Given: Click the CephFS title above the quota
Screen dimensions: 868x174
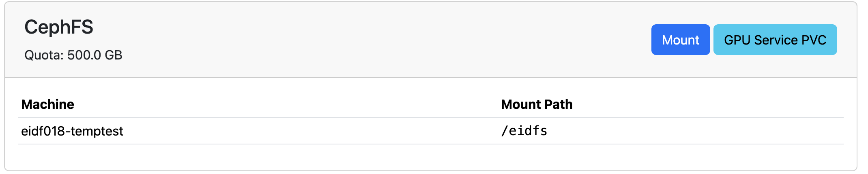Looking at the screenshot, I should tap(59, 27).
